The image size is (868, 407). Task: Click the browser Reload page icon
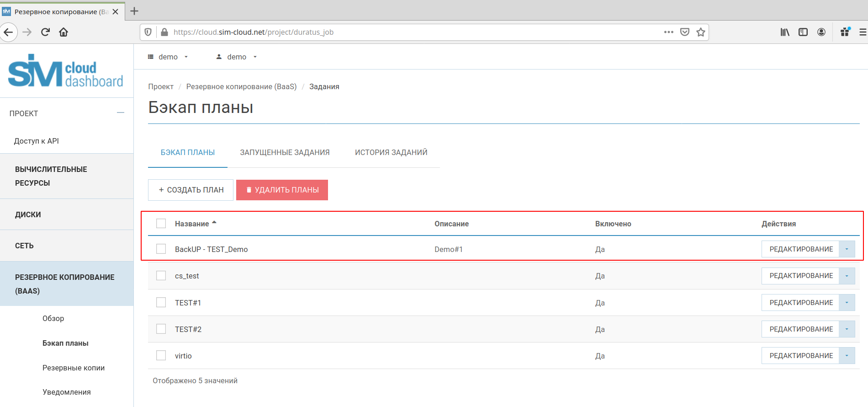click(x=45, y=32)
